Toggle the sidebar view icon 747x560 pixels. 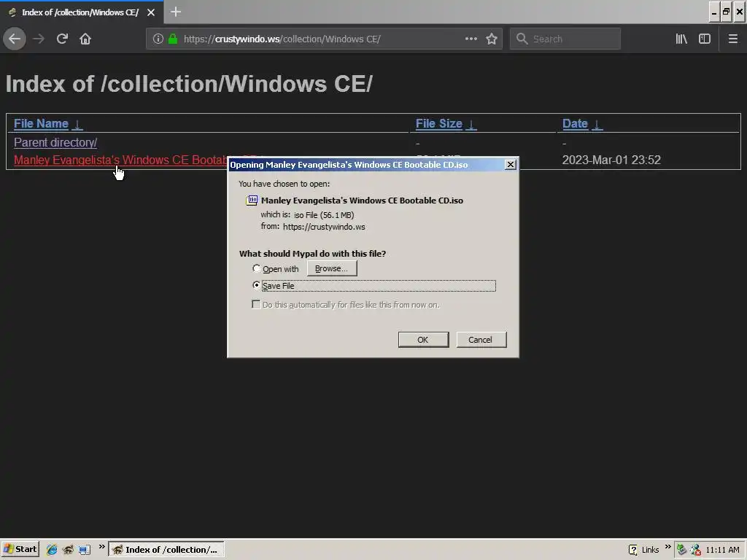tap(705, 39)
